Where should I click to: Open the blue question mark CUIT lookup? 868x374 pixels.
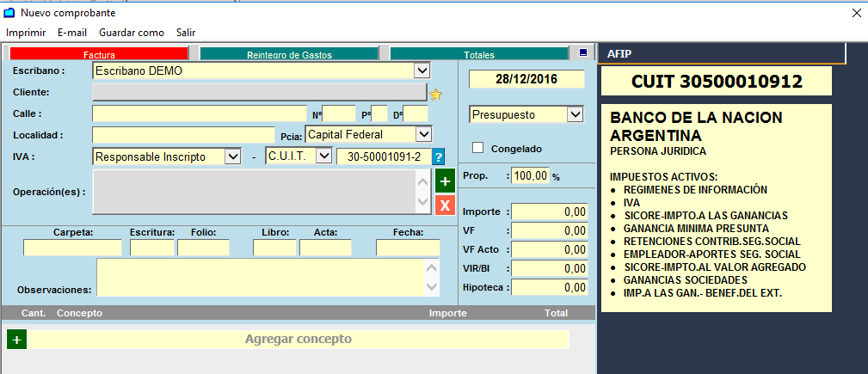coord(439,157)
